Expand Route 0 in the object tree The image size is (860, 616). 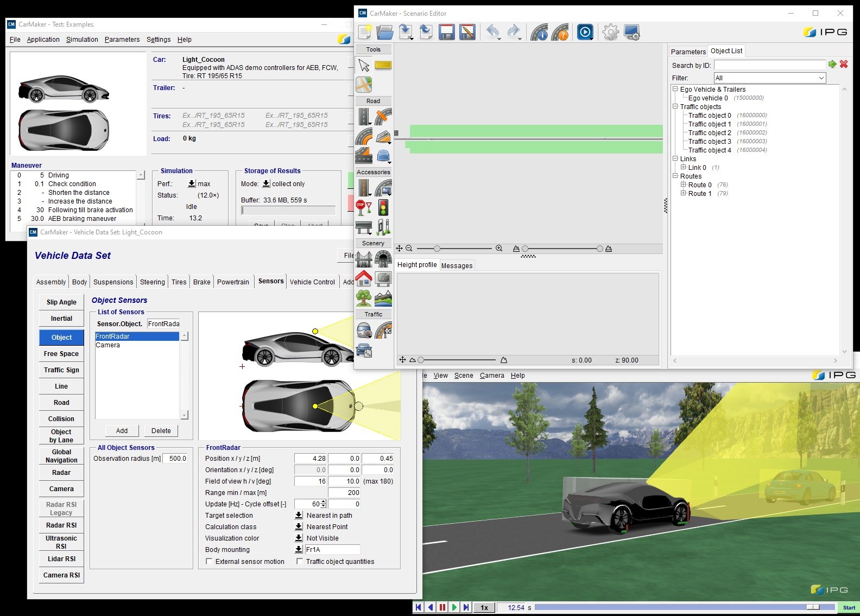(684, 185)
